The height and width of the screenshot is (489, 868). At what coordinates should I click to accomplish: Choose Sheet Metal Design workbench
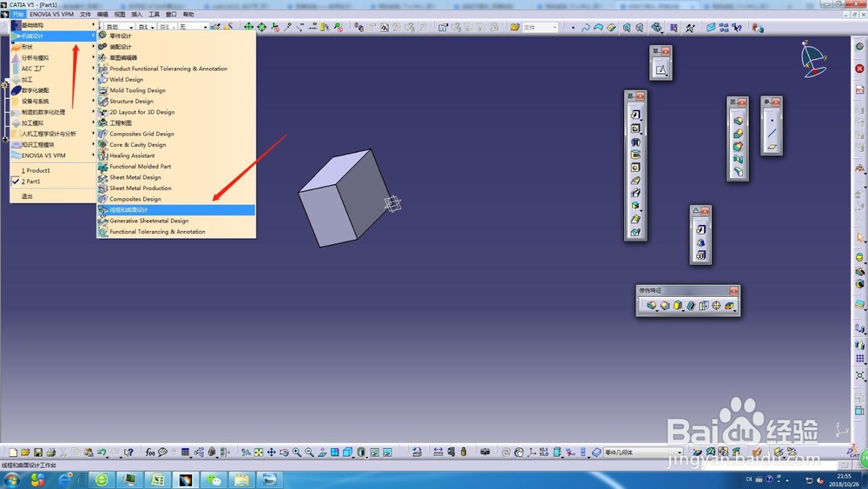[x=176, y=177]
